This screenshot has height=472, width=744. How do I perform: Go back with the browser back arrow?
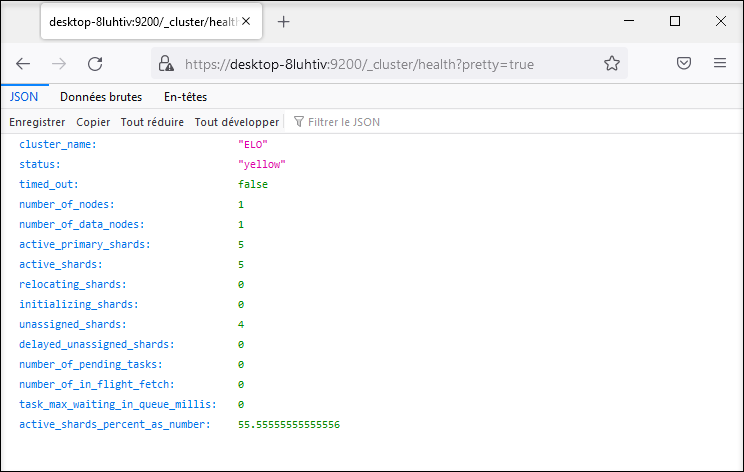pyautogui.click(x=23, y=64)
